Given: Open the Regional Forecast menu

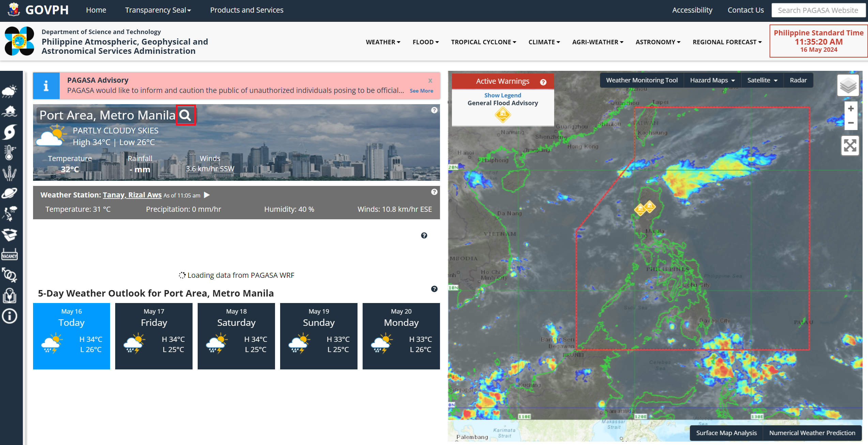Looking at the screenshot, I should pos(727,42).
